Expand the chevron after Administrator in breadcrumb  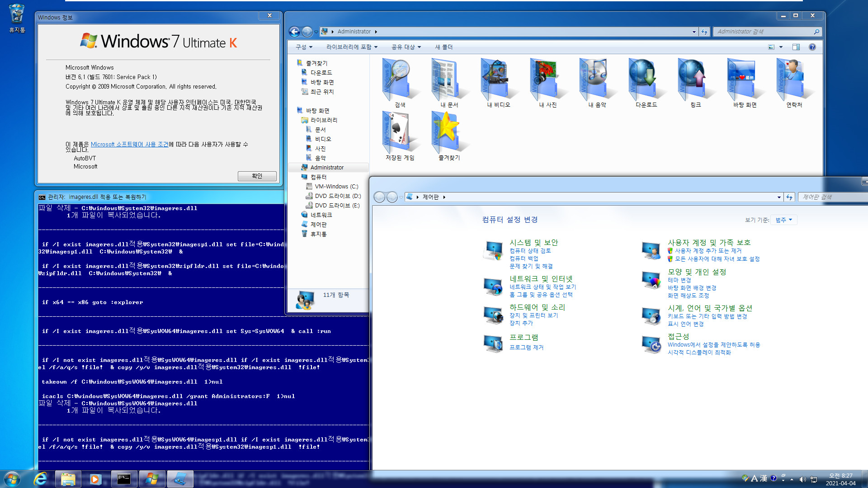coord(376,32)
